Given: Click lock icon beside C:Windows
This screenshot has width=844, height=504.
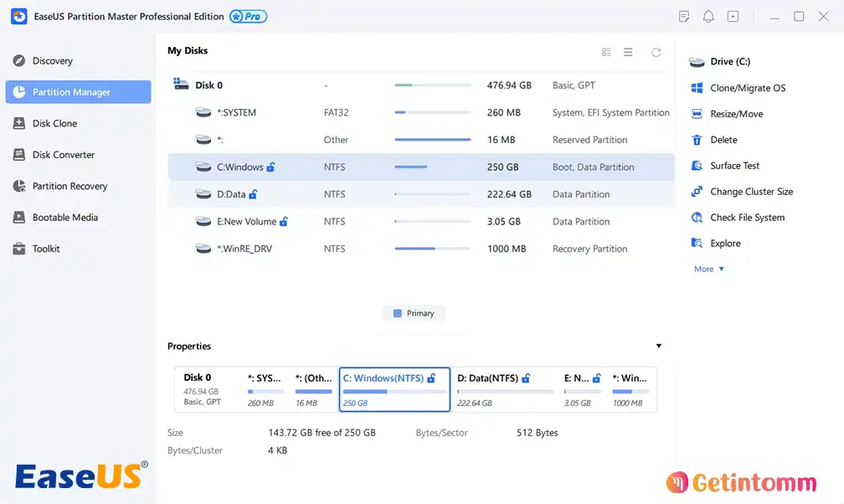Looking at the screenshot, I should [270, 167].
